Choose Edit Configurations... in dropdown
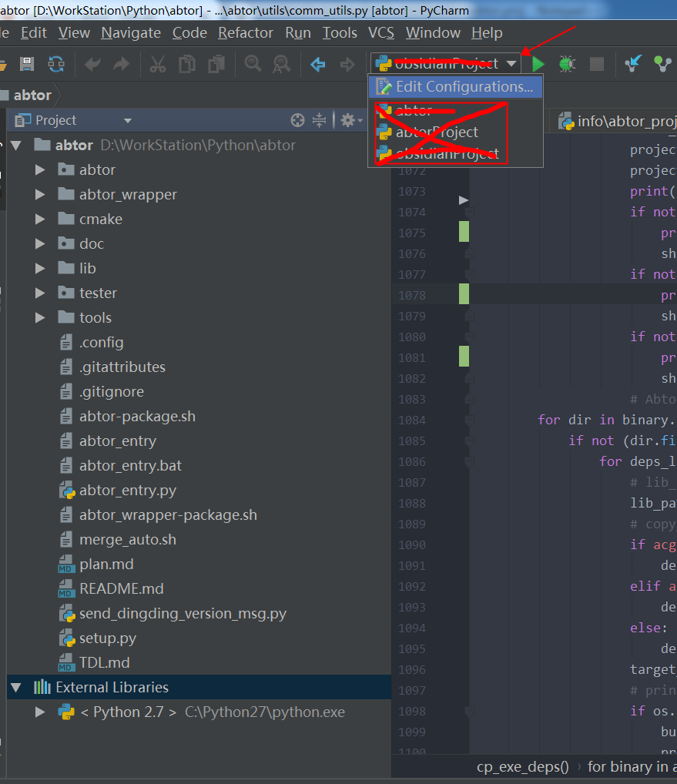The width and height of the screenshot is (677, 784). tap(455, 86)
